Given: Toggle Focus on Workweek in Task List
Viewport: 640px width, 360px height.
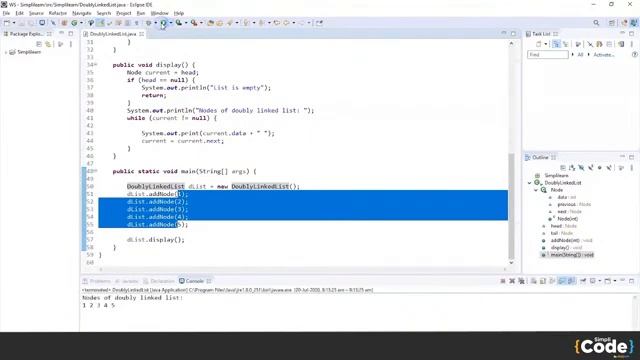Looking at the screenshot, I should tap(578, 44).
